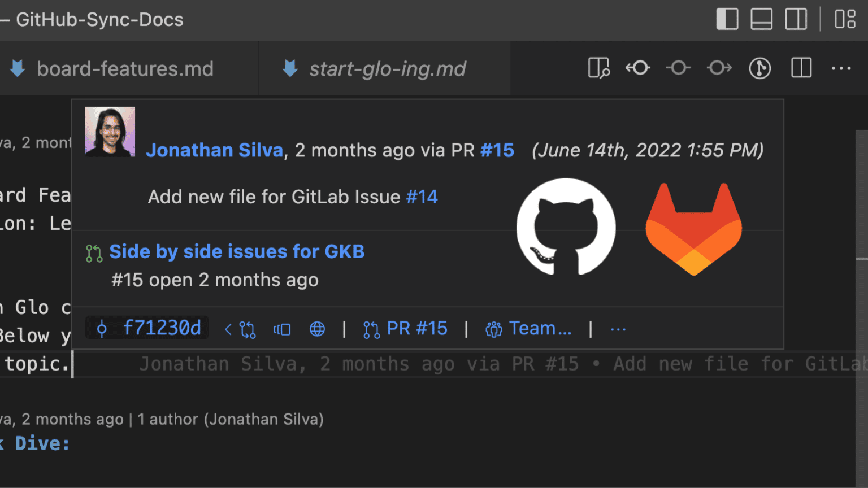868x488 pixels.
Task: Toggle the bottom panel visibility
Action: [x=762, y=19]
